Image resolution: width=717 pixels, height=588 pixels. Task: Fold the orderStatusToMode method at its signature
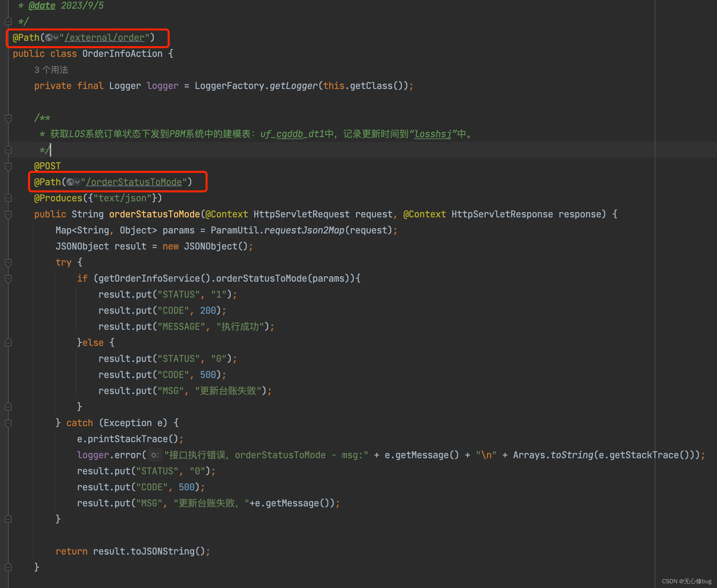[8, 214]
